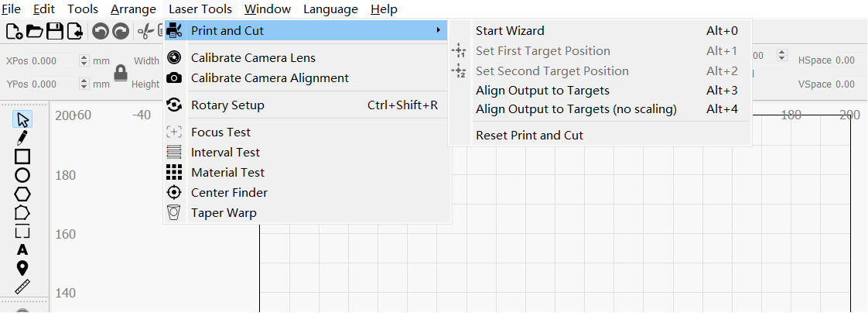868x313 pixels.
Task: Select the Measure ruler tool
Action: (x=22, y=287)
